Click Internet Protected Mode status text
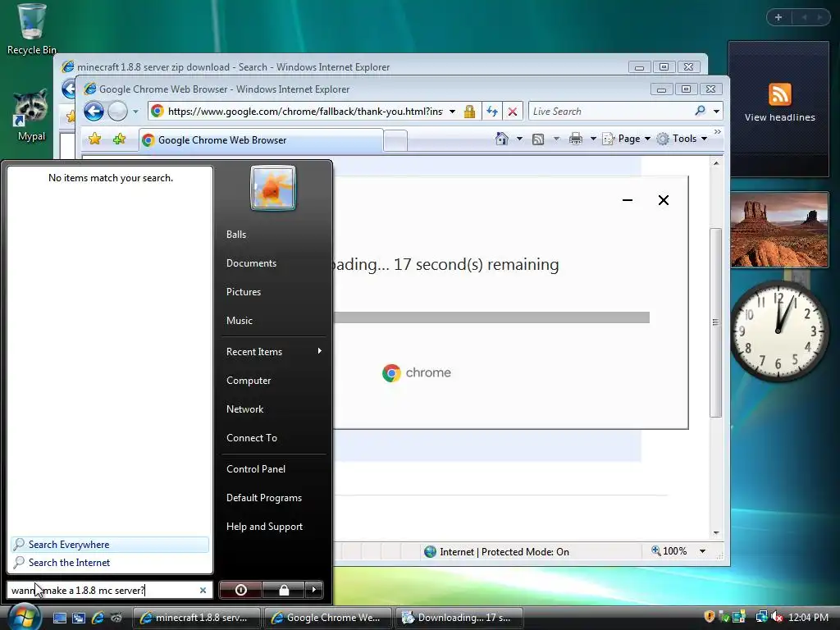The width and height of the screenshot is (840, 630). click(x=504, y=552)
